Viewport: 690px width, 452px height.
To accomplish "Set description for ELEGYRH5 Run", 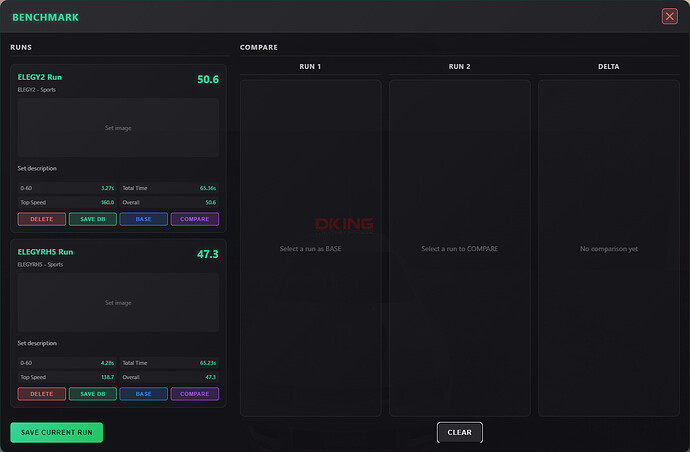I will 37,343.
